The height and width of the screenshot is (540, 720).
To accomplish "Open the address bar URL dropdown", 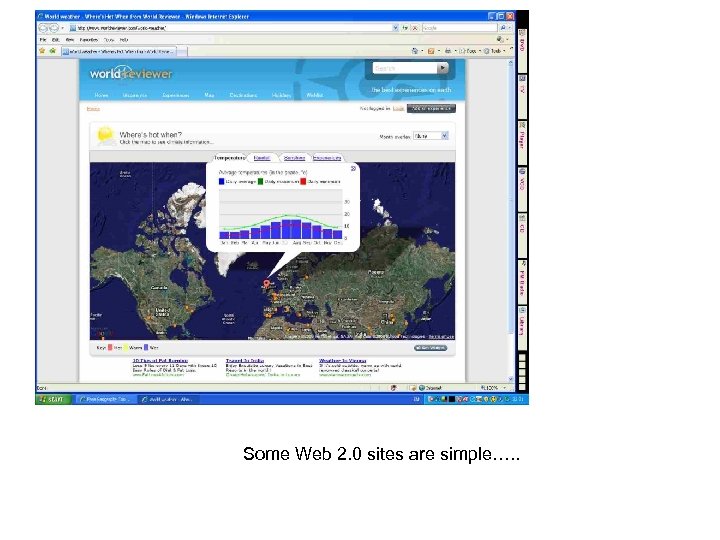I will pos(395,28).
